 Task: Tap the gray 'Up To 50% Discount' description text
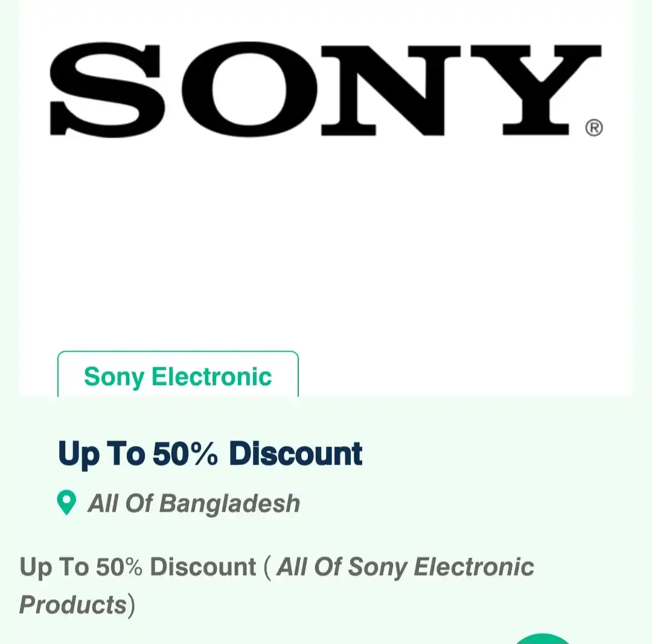click(138, 567)
